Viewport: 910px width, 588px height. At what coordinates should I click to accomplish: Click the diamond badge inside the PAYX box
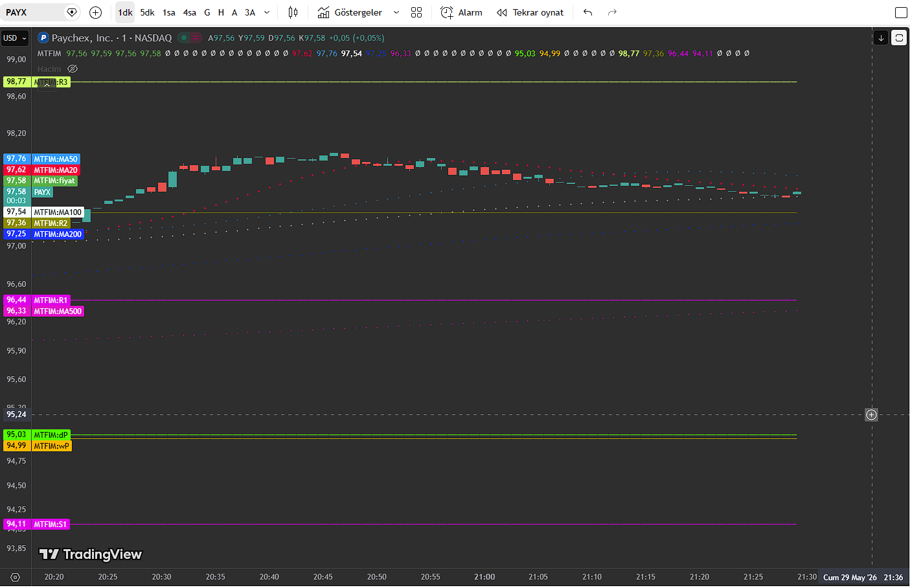coord(72,12)
